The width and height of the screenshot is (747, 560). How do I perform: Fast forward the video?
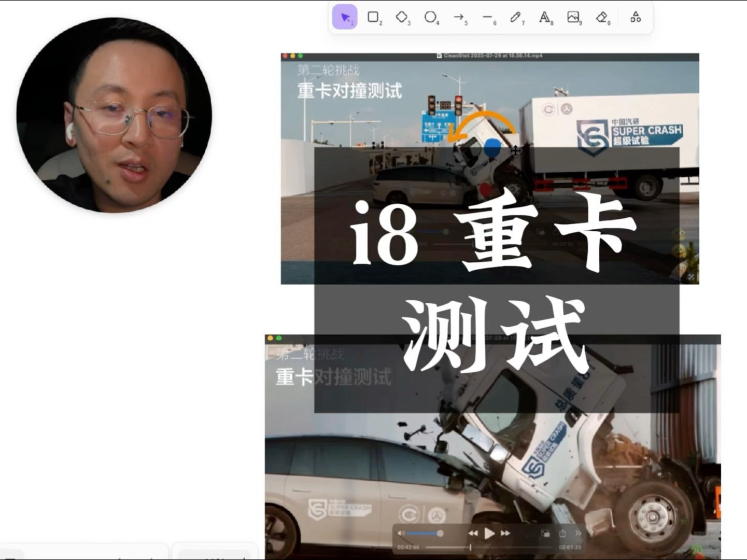coord(505,533)
